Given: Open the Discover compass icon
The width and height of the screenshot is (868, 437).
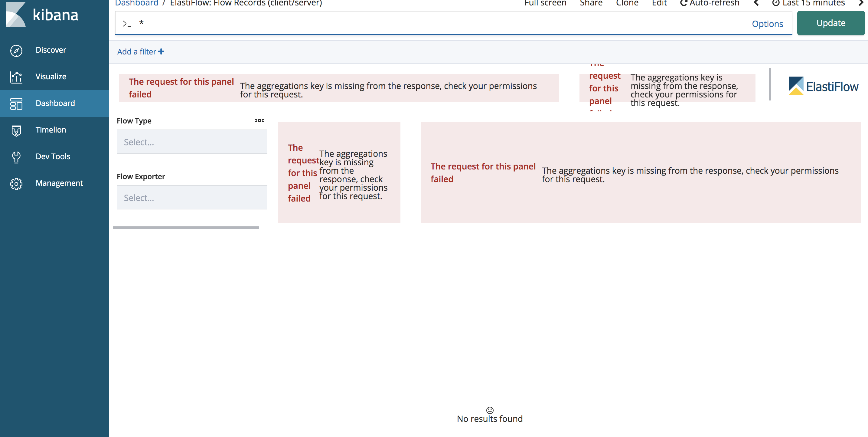Looking at the screenshot, I should (x=16, y=50).
